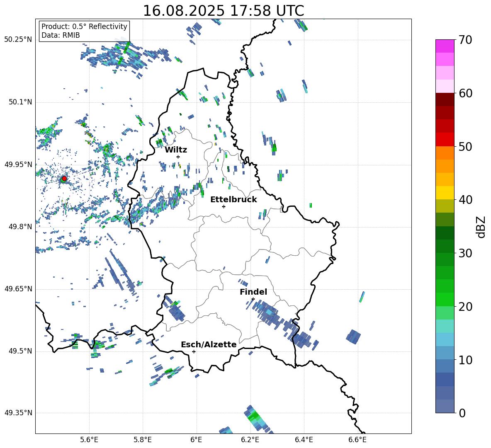Click the dark maroon colorbar segment below 60
Viewport: 491px width, 448px height.
coord(445,99)
